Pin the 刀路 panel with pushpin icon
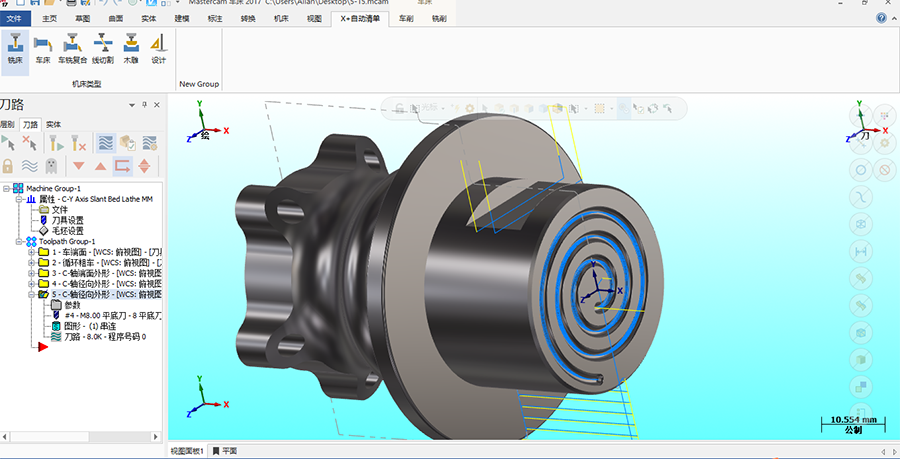 144,104
